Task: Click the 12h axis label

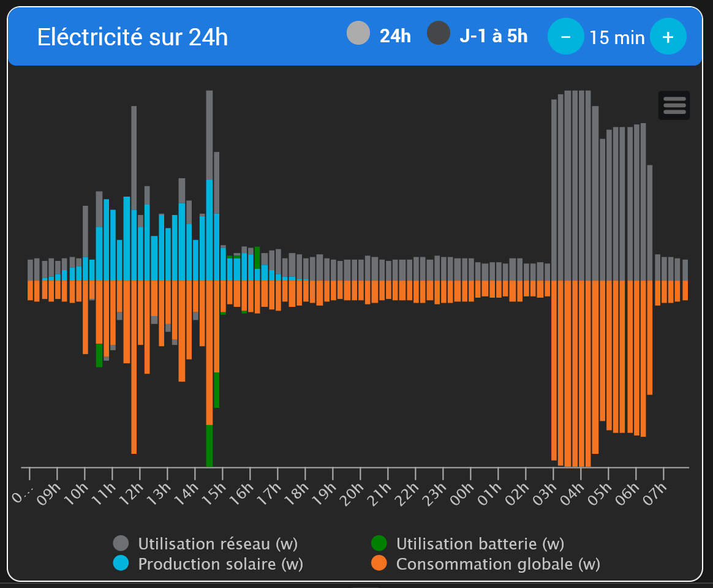Action: pyautogui.click(x=132, y=494)
